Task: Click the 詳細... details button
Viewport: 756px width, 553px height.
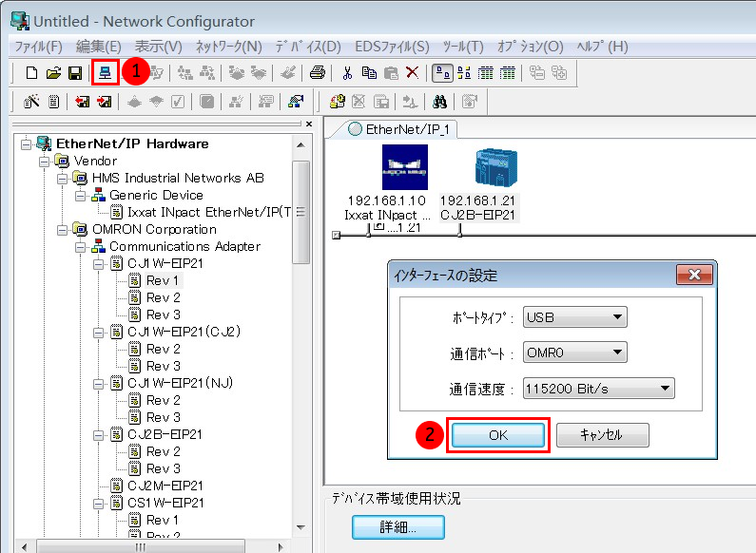Action: (397, 527)
